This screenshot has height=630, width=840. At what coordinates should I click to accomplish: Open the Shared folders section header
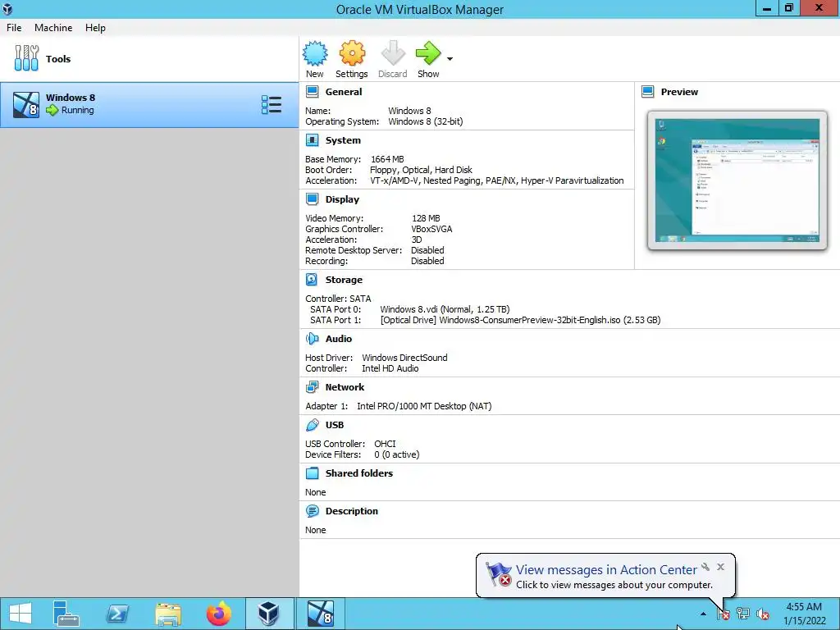(x=359, y=473)
